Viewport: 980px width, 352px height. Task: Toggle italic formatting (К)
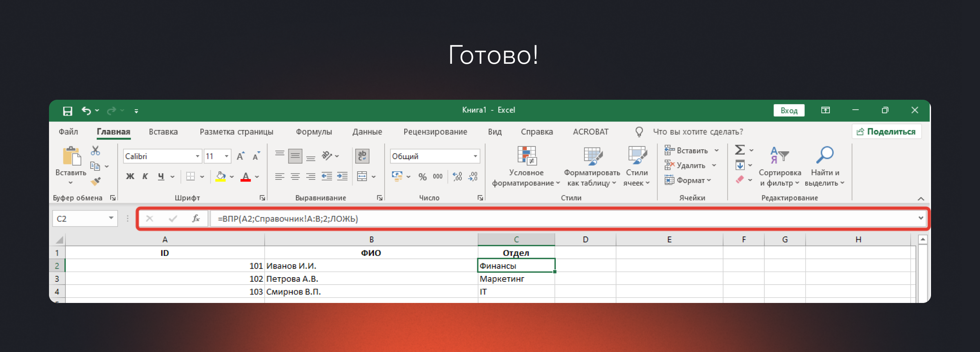[145, 177]
